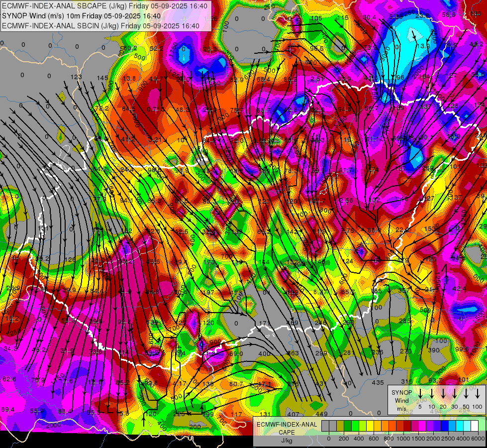Select the olive CAPE legend swatch
The width and height of the screenshot is (487, 448).
pos(340,426)
